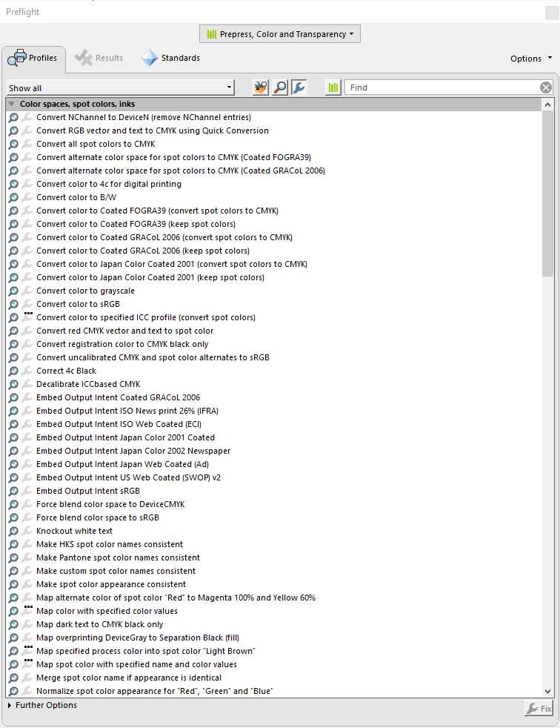Select Force blend color space to DeviceCMYK

[110, 504]
